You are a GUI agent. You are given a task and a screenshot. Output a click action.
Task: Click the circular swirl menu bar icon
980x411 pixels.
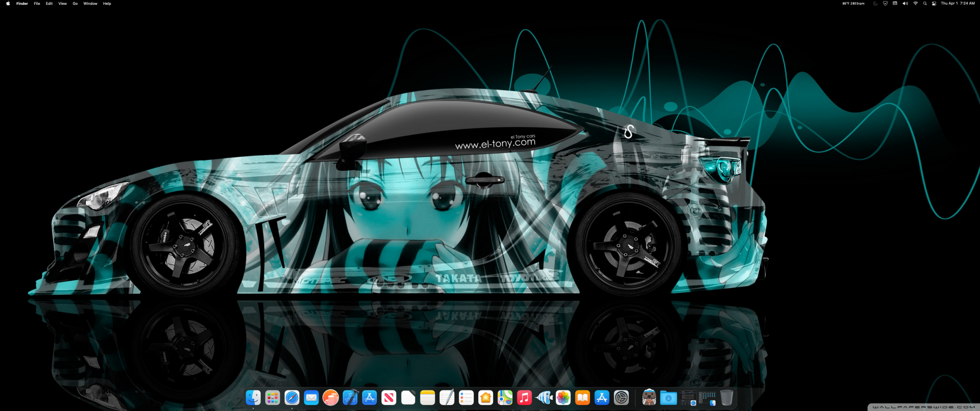click(x=875, y=3)
